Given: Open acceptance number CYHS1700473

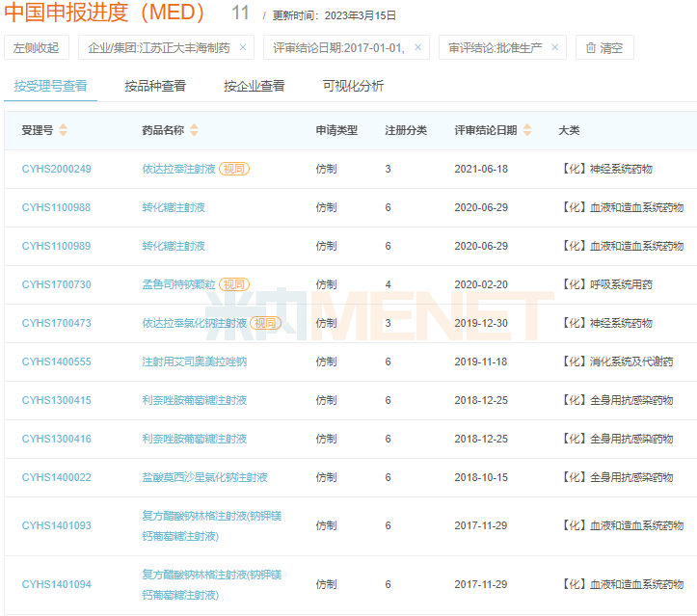Looking at the screenshot, I should pyautogui.click(x=57, y=323).
